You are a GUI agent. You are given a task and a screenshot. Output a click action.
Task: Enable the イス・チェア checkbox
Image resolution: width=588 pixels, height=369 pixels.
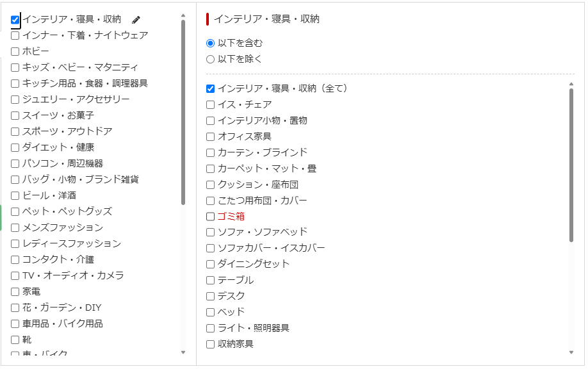pos(211,104)
